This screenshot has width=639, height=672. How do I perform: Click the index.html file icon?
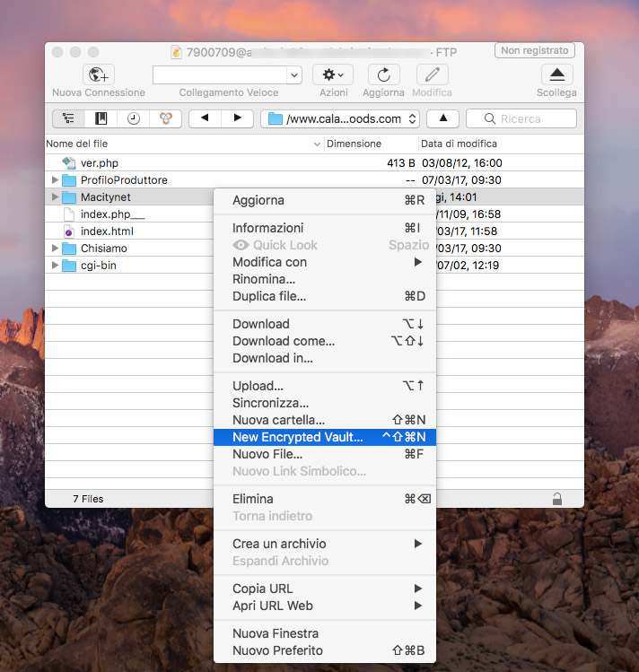click(68, 231)
